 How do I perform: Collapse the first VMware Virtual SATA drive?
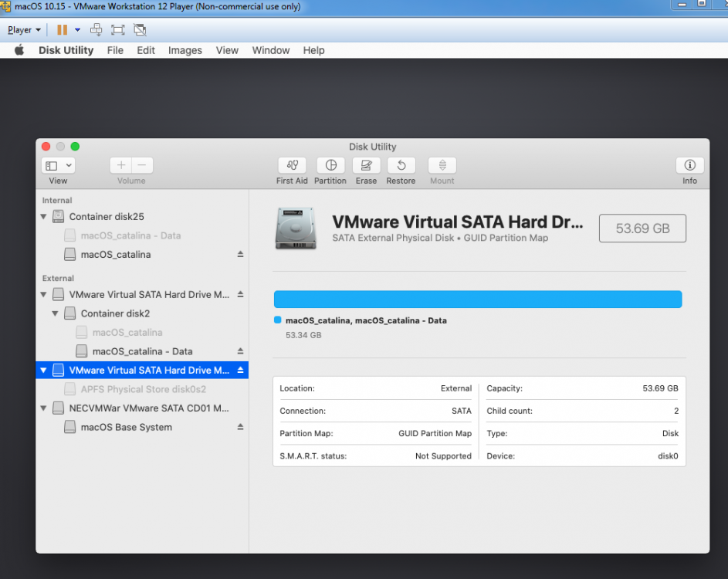click(44, 294)
